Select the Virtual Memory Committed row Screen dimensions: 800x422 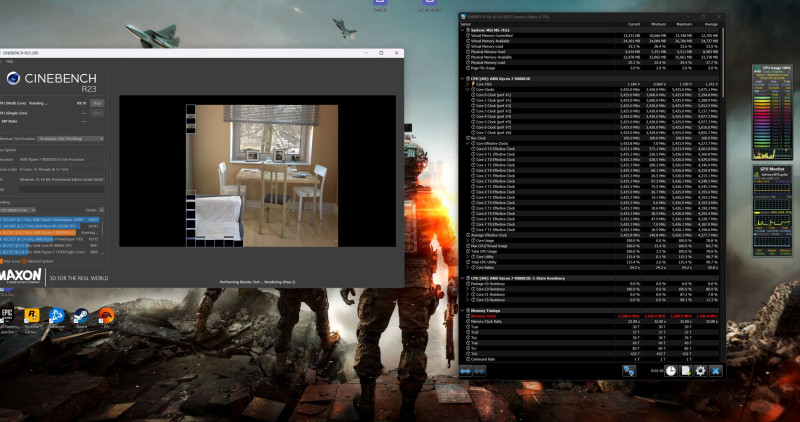tap(590, 36)
